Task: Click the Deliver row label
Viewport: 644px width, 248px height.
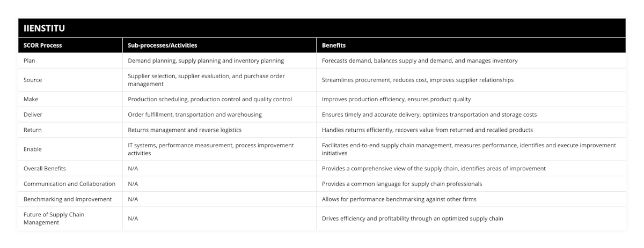Action: [33, 115]
